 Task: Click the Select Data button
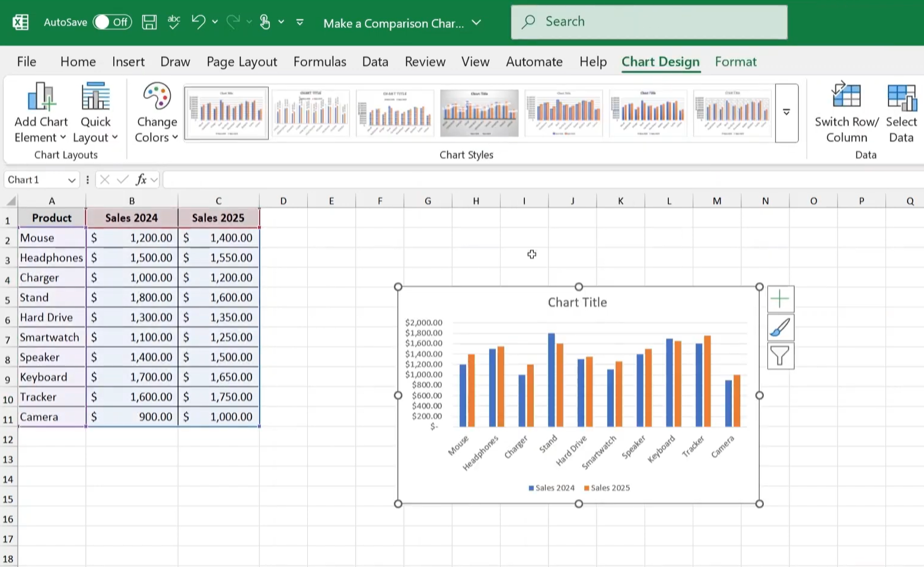[901, 113]
